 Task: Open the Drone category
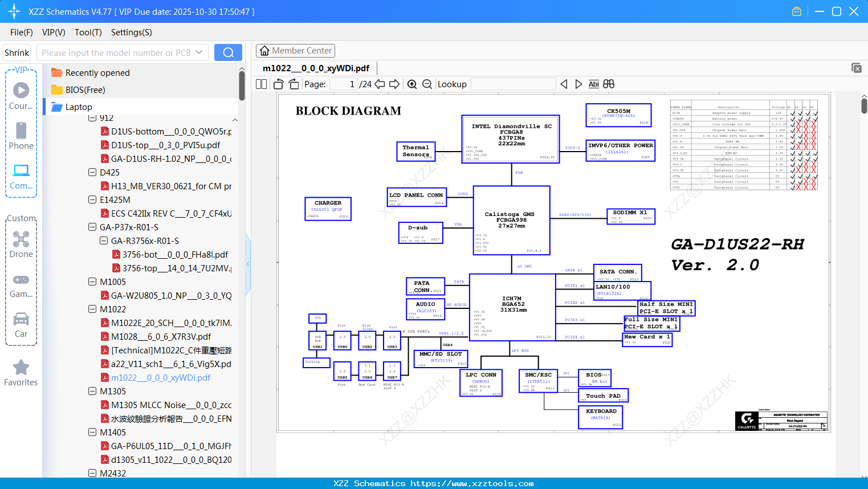(x=21, y=244)
